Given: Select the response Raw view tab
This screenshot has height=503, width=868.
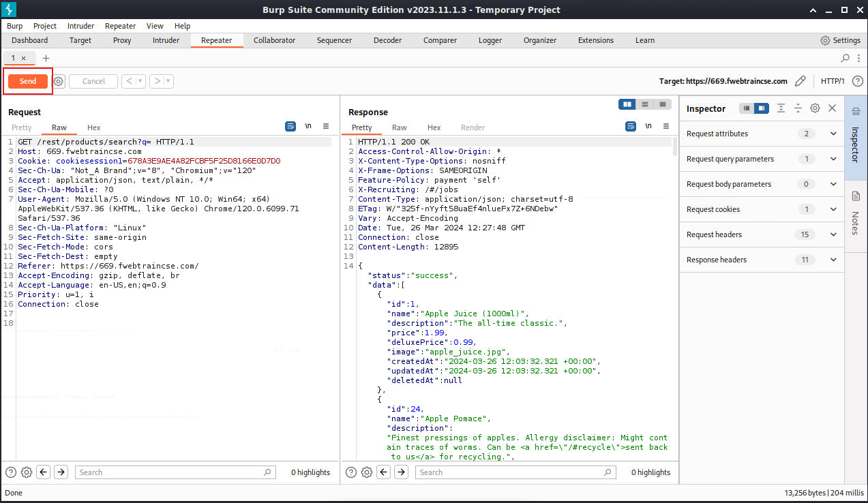Looking at the screenshot, I should click(x=400, y=127).
